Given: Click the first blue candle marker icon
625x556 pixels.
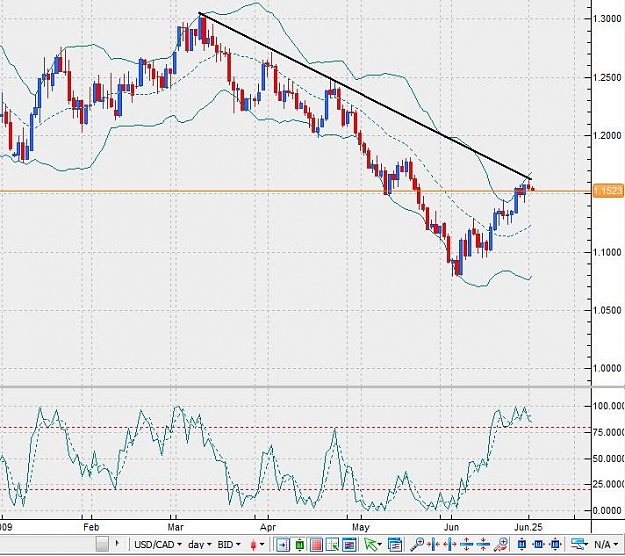Looking at the screenshot, I should point(521,544).
